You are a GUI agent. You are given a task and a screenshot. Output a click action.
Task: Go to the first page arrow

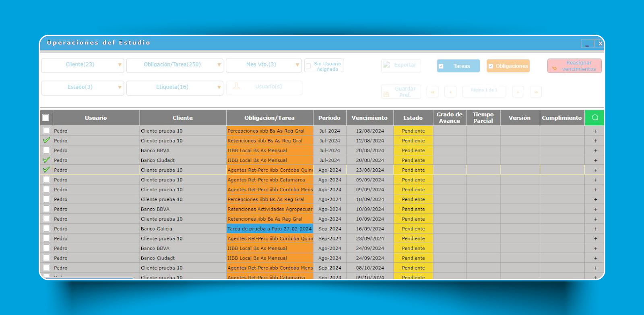[x=432, y=92]
